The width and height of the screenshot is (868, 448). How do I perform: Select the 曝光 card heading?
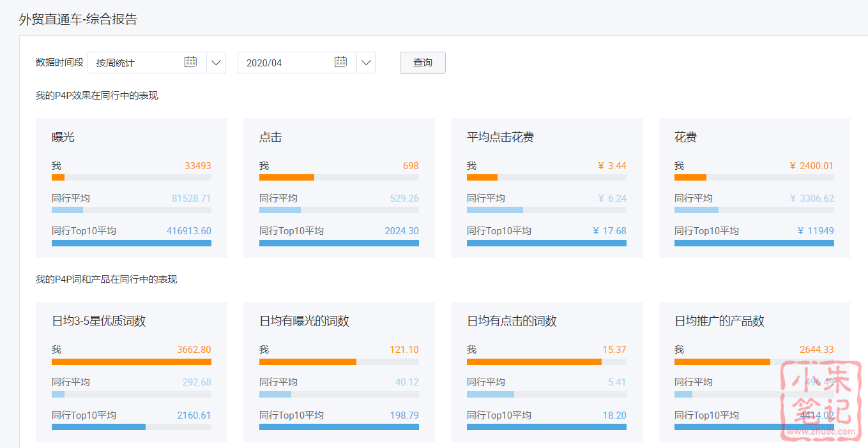(63, 137)
